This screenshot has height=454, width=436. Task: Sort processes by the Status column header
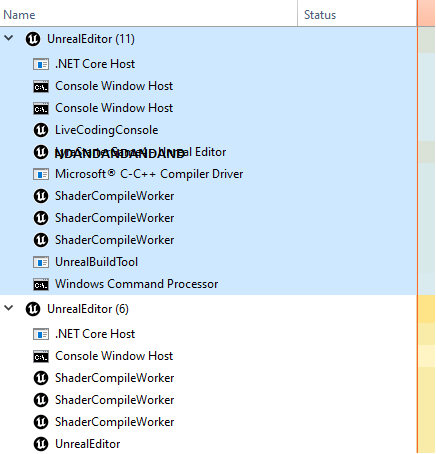click(x=357, y=13)
